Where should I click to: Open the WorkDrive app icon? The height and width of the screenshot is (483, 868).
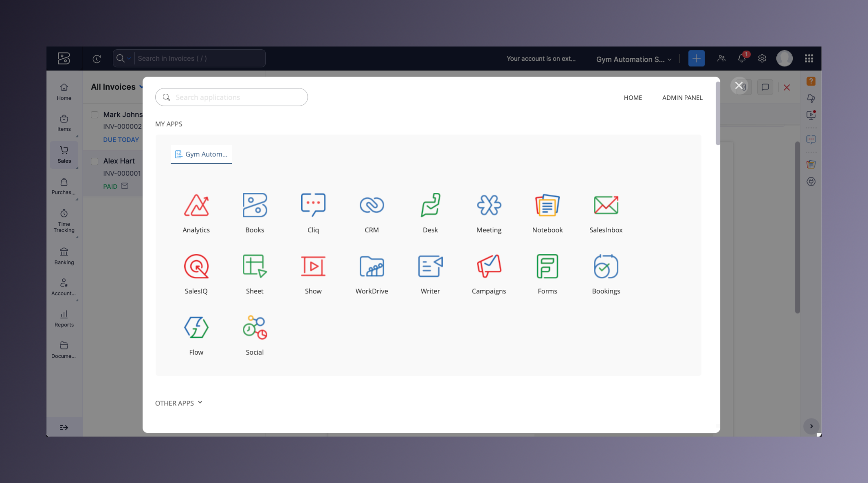pyautogui.click(x=371, y=267)
